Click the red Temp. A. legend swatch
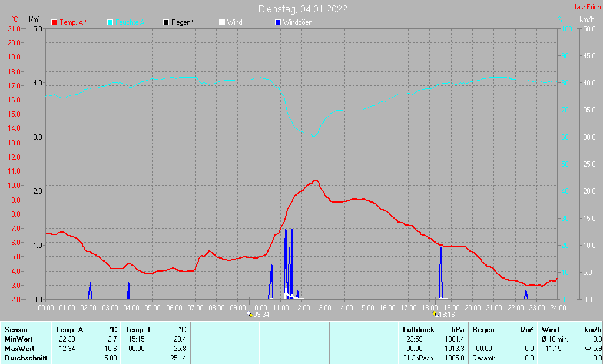This screenshot has height=364, width=603. coord(54,23)
